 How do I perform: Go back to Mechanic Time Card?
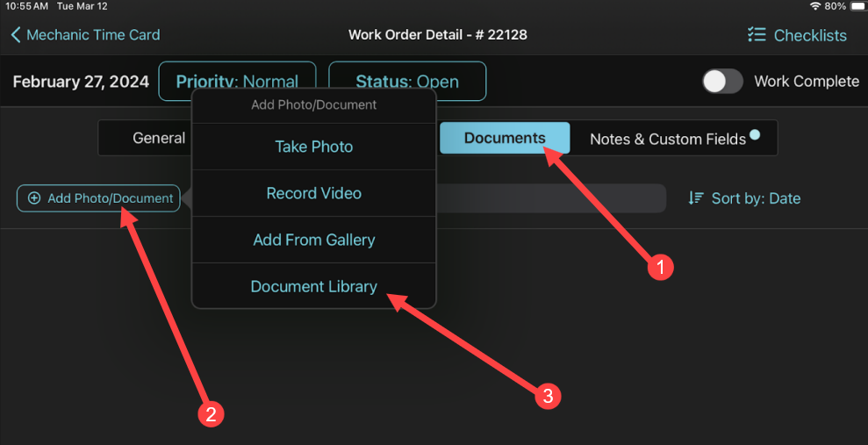point(85,35)
